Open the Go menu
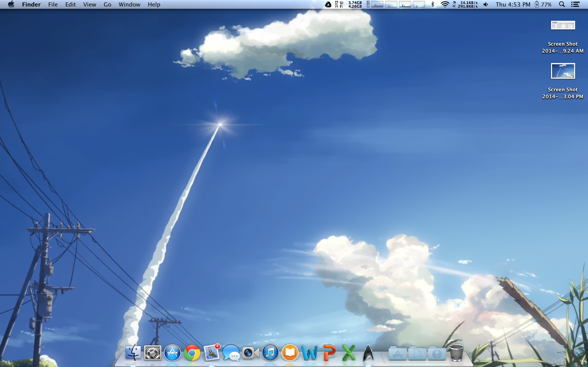 (x=107, y=4)
